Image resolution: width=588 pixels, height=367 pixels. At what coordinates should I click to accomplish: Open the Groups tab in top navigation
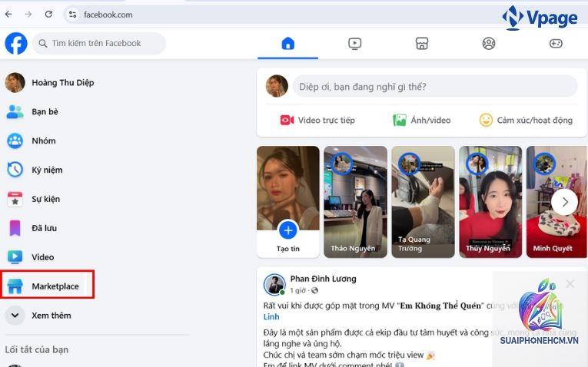489,44
